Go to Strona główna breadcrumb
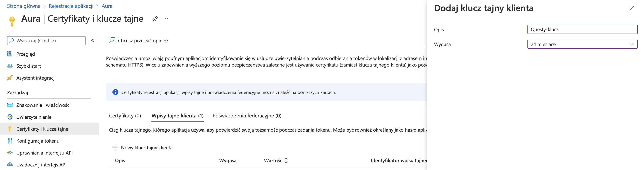 (24, 6)
